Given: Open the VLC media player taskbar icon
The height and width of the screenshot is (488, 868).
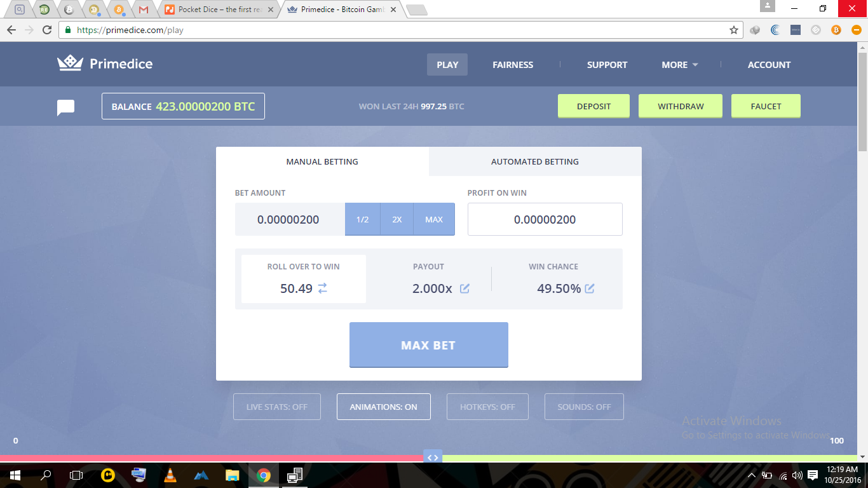Looking at the screenshot, I should (170, 475).
